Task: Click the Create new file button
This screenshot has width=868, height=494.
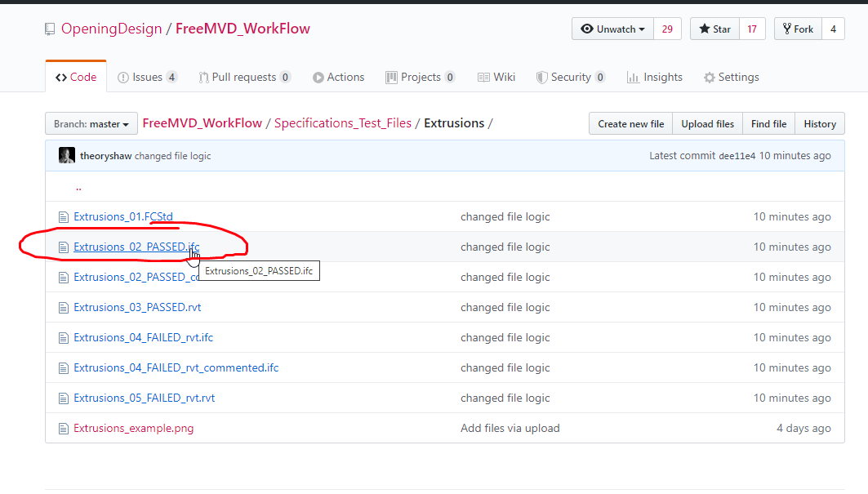Action: point(631,124)
